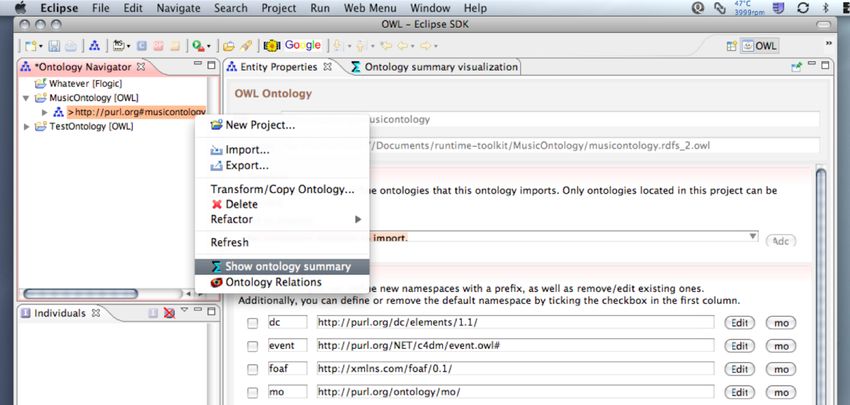Tick the event namespace checkbox
The image size is (850, 405).
click(x=253, y=346)
